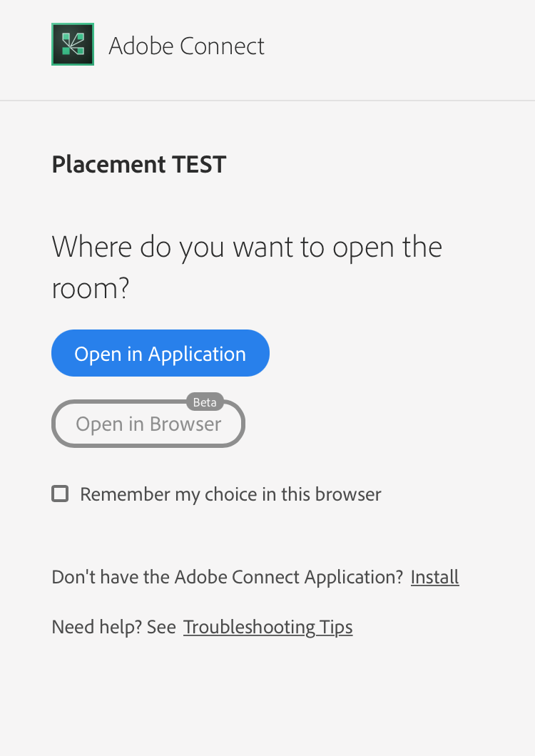Click the Placement TEST room heading
The image size is (535, 756).
pyautogui.click(x=139, y=165)
